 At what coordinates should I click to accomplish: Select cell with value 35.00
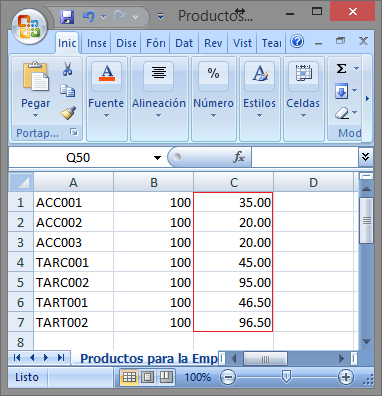[x=233, y=202]
